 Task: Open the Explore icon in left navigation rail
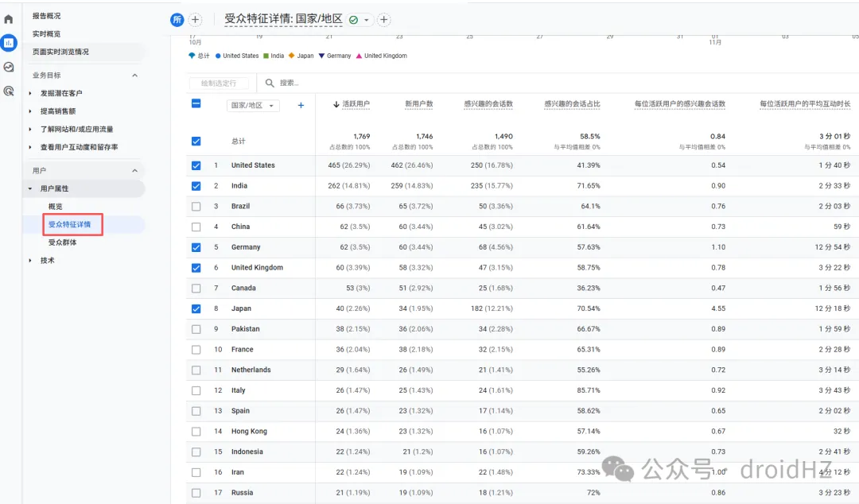9,67
